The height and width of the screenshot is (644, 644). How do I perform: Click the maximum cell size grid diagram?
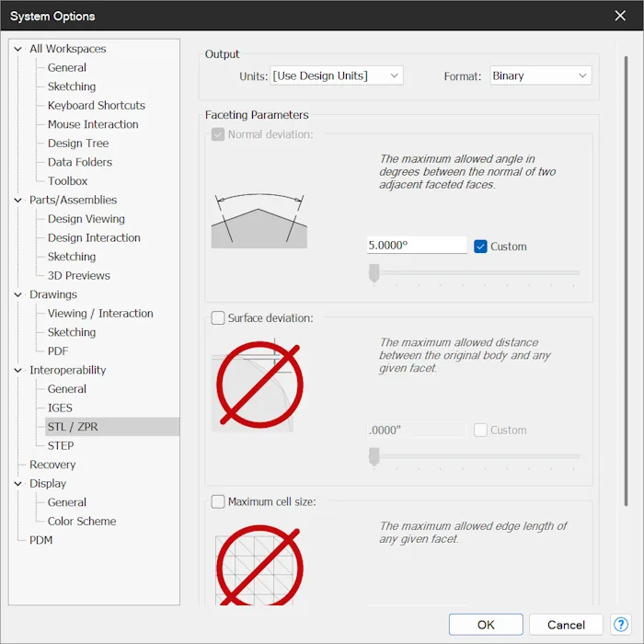coord(259,565)
